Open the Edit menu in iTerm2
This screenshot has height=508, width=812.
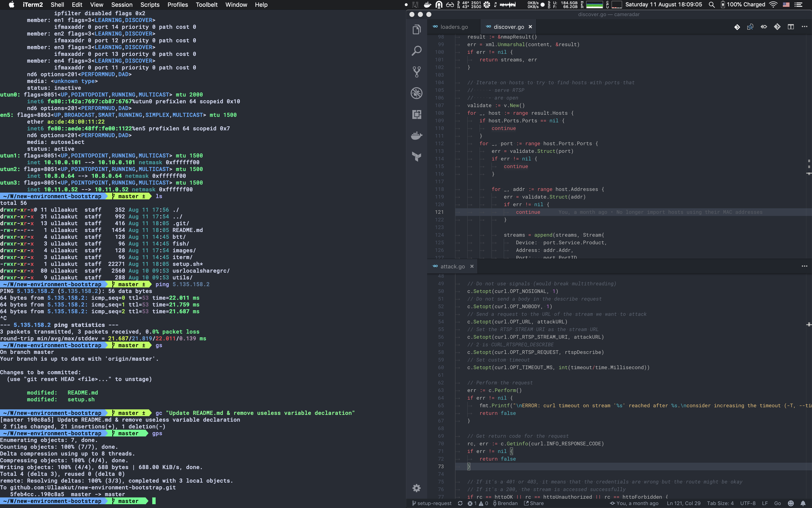[77, 5]
